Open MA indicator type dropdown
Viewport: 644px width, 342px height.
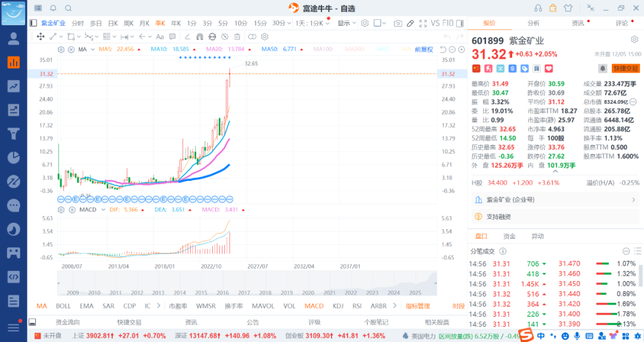point(93,50)
